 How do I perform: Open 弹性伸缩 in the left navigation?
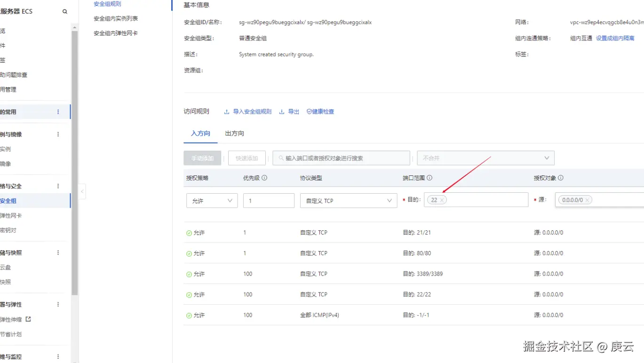click(11, 320)
